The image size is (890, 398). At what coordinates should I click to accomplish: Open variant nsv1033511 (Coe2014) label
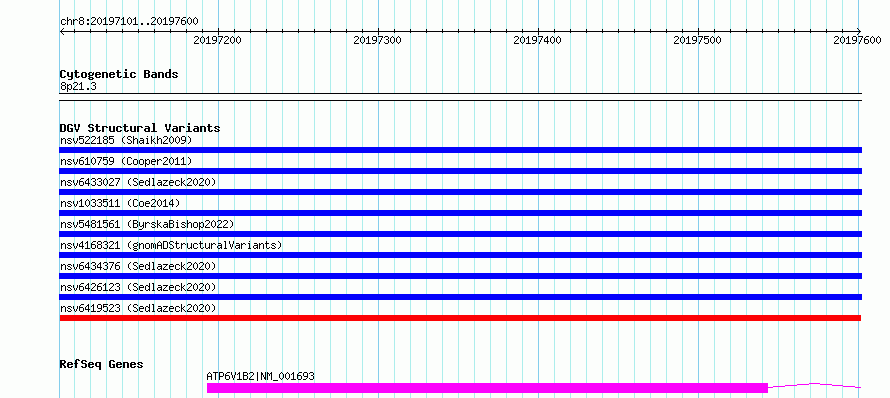(x=120, y=203)
